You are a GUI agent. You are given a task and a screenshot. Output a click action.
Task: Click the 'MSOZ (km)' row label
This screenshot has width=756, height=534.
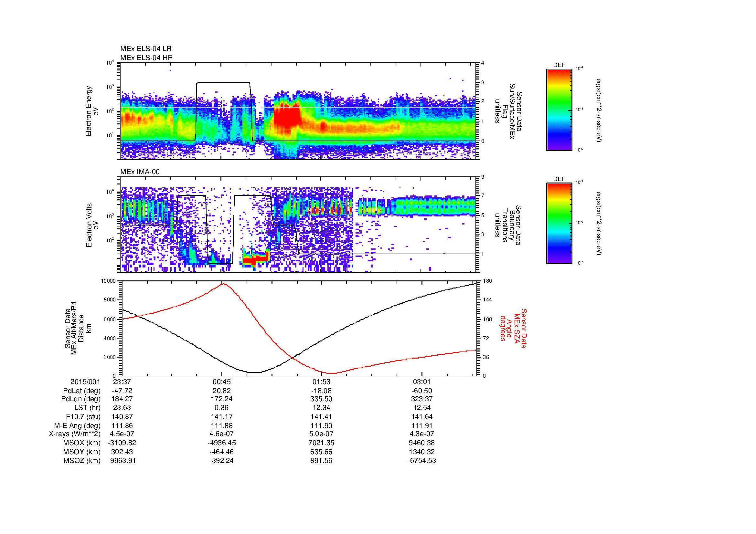pyautogui.click(x=82, y=461)
